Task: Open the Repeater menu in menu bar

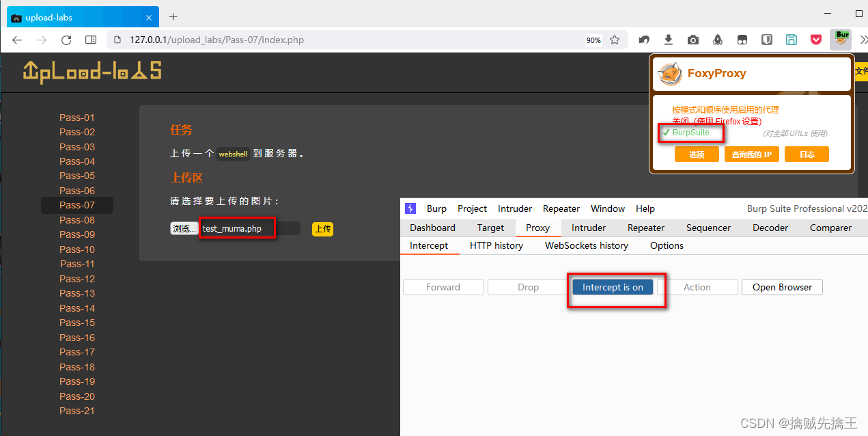Action: coord(561,208)
